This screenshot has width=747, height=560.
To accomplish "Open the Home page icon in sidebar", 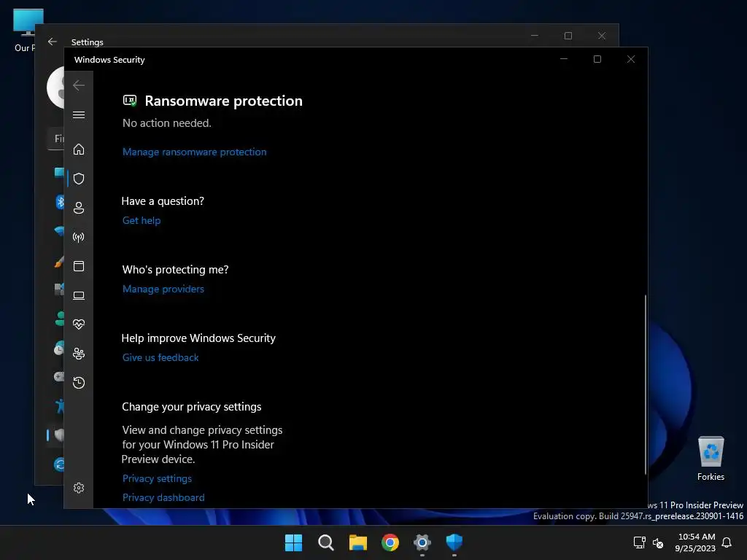I will tap(79, 149).
